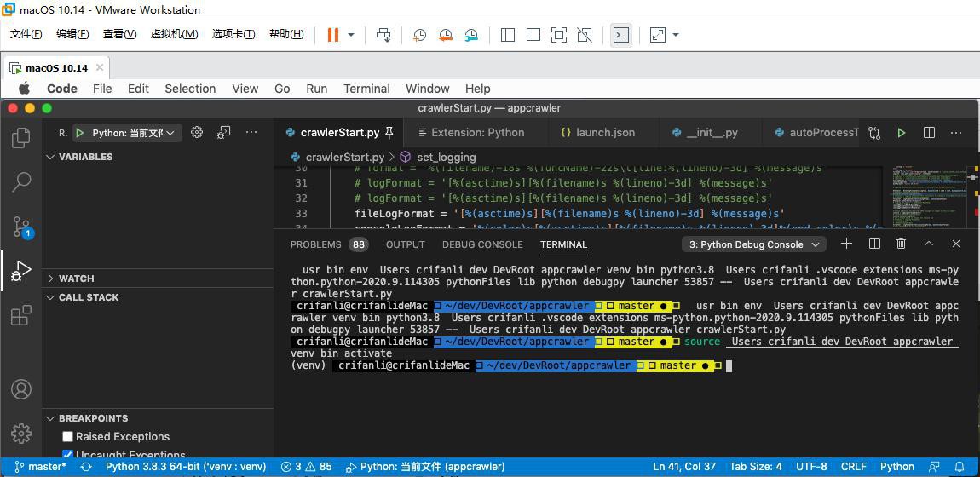Open the VMware 选项卡(T) menu
Screen dimensions: 980x477
(233, 34)
